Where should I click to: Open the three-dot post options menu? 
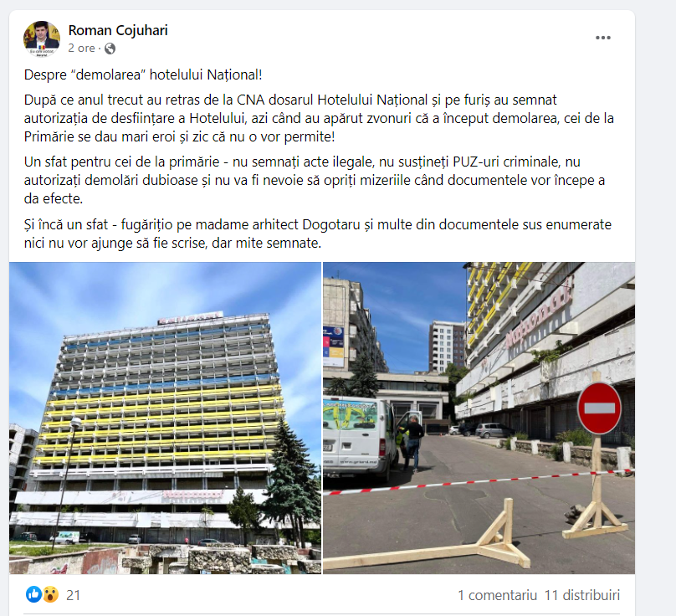coord(602,38)
